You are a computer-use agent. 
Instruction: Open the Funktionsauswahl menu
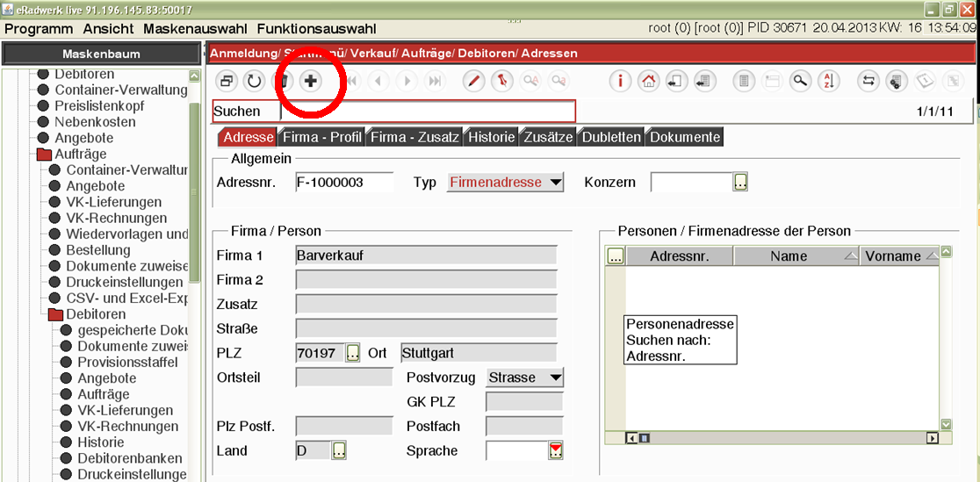tap(316, 29)
